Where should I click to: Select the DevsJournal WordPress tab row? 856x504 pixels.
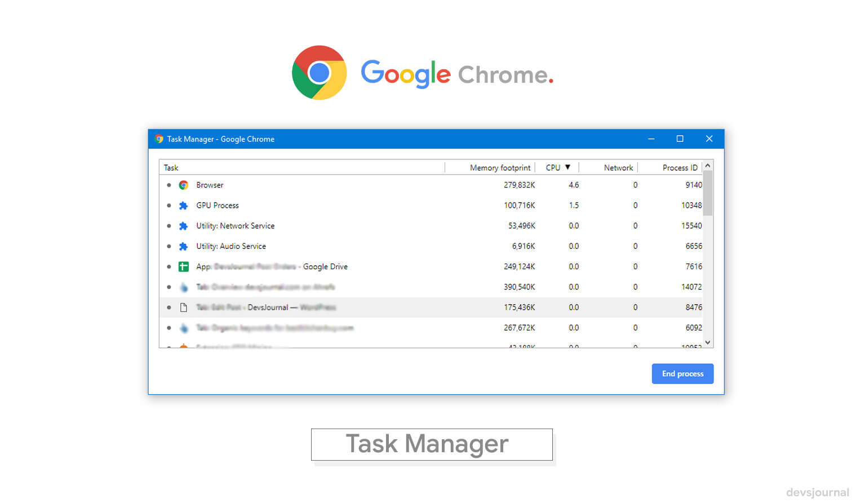point(431,307)
